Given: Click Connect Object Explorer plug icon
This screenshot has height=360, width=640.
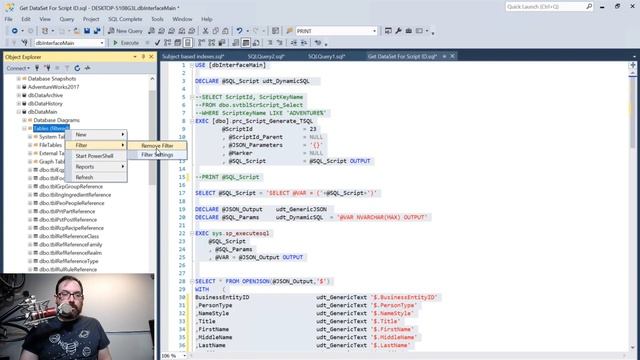Looking at the screenshot, I should (37, 68).
